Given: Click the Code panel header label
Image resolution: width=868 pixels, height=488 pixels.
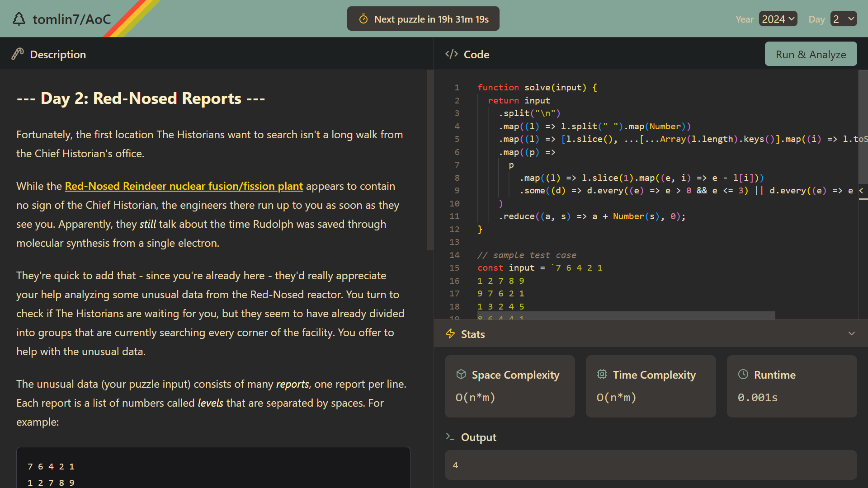Looking at the screenshot, I should click(476, 55).
